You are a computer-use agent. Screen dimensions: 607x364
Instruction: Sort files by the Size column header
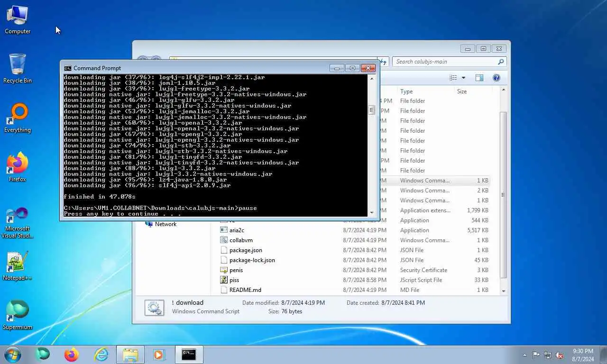tap(462, 91)
